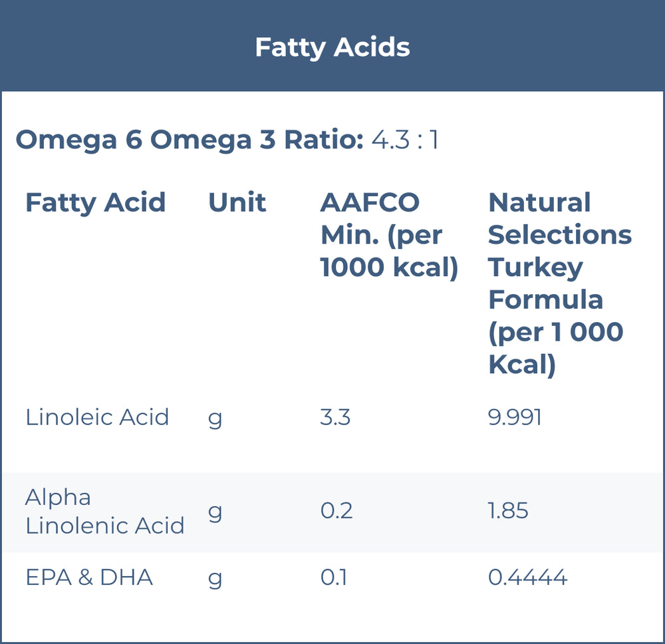Click the 'Linoleic Acid' row label
The image size is (665, 644).
pos(97,417)
